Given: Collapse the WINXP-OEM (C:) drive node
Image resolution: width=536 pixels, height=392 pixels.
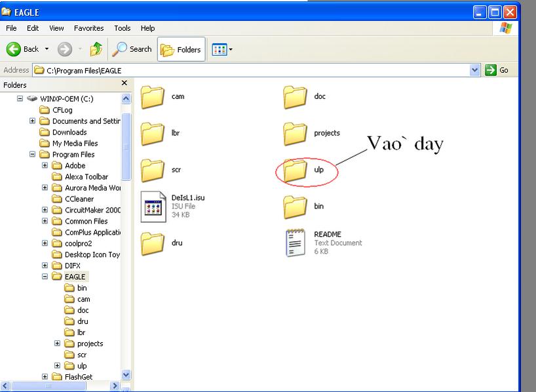Looking at the screenshot, I should [20, 98].
